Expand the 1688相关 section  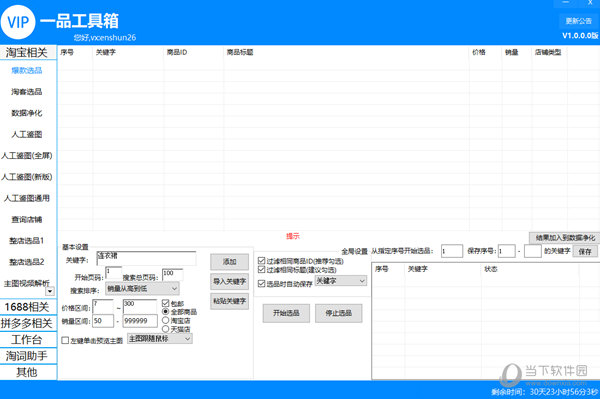pos(26,307)
